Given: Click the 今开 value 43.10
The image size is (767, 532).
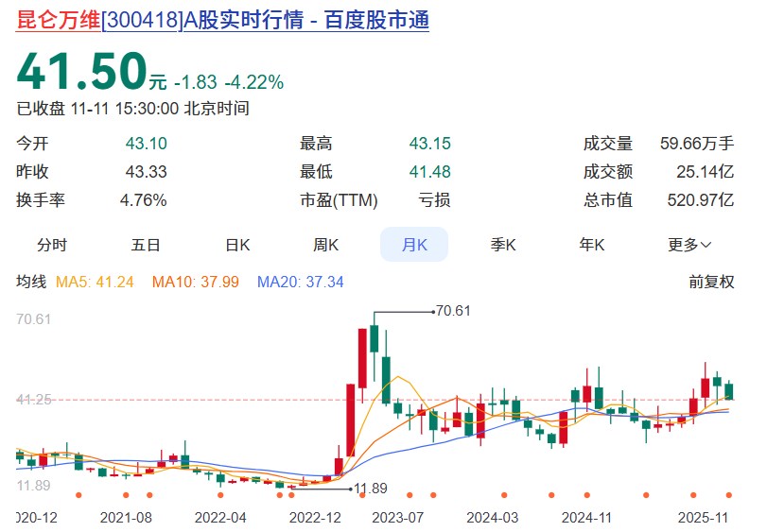Looking at the screenshot, I should (147, 144).
